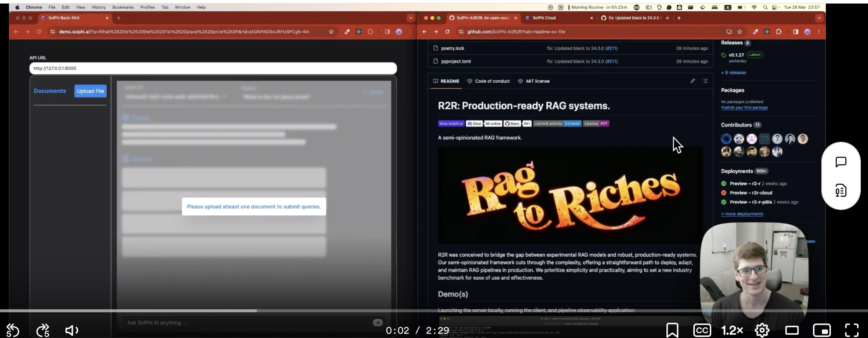Switch to SciPhi Cloud tab
This screenshot has width=868, height=338.
[560, 18]
